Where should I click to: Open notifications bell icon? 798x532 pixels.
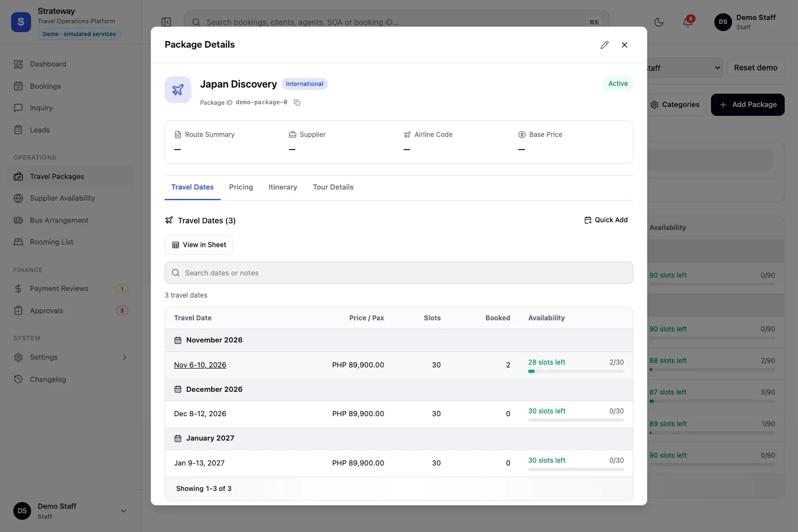point(688,22)
